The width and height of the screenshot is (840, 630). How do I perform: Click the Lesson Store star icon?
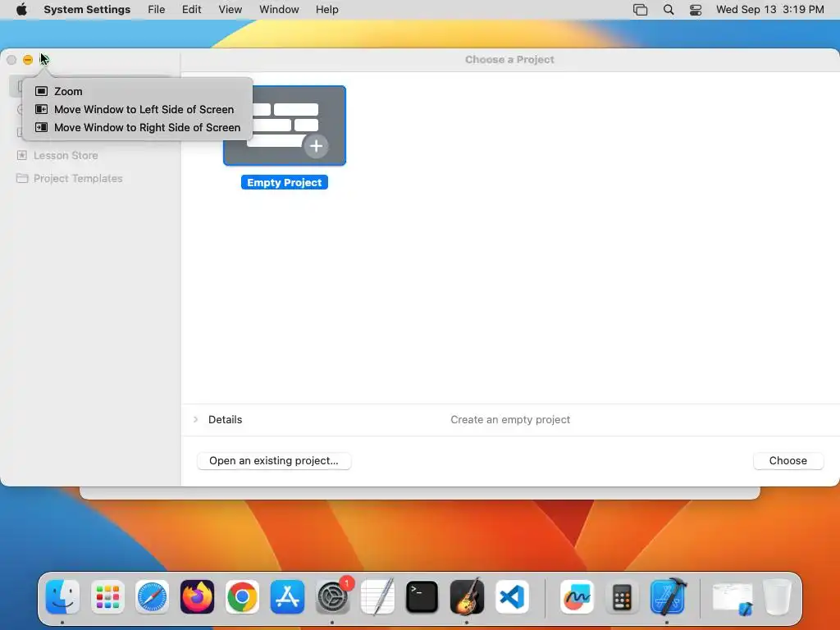pos(22,155)
